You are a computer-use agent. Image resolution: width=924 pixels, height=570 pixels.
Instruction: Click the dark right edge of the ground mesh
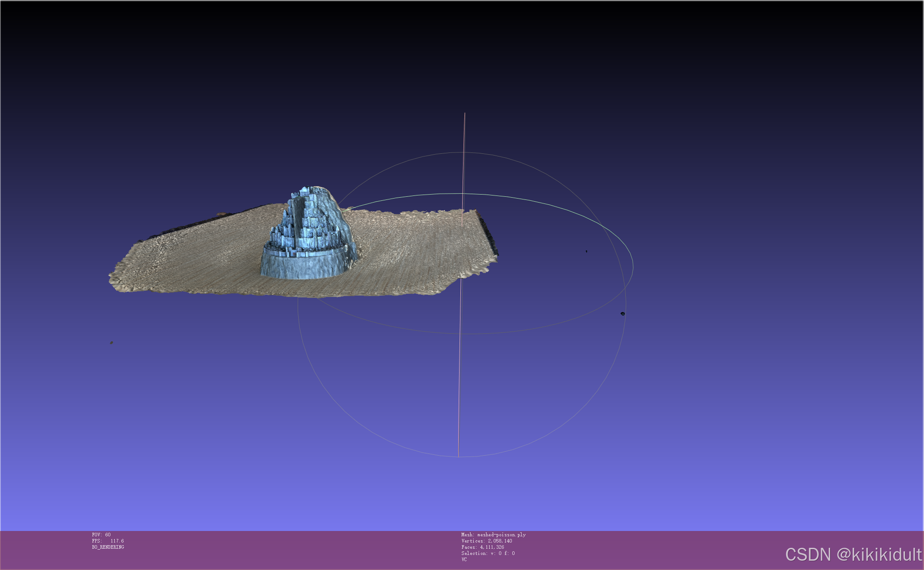coord(490,237)
